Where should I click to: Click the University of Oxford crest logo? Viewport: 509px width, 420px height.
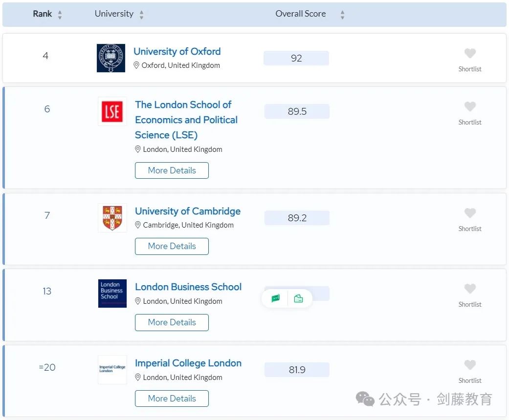pyautogui.click(x=111, y=58)
